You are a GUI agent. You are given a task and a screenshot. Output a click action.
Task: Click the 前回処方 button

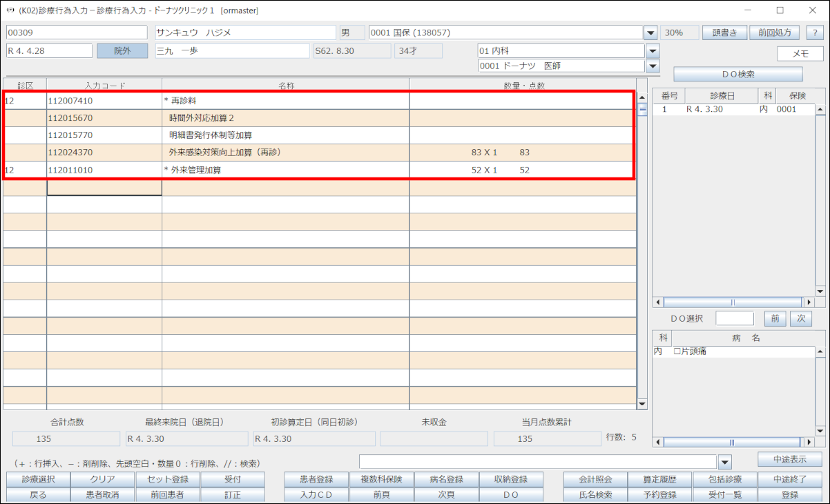775,32
